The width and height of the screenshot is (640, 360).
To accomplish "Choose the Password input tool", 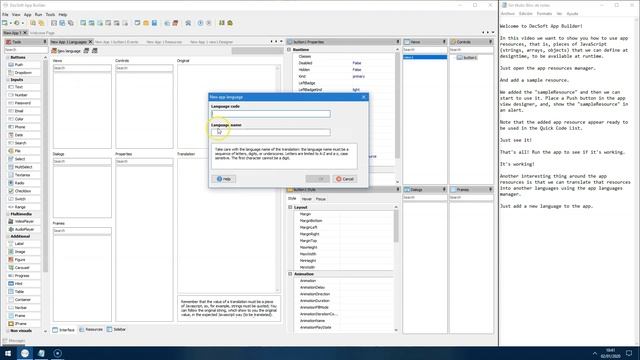I will (x=23, y=103).
